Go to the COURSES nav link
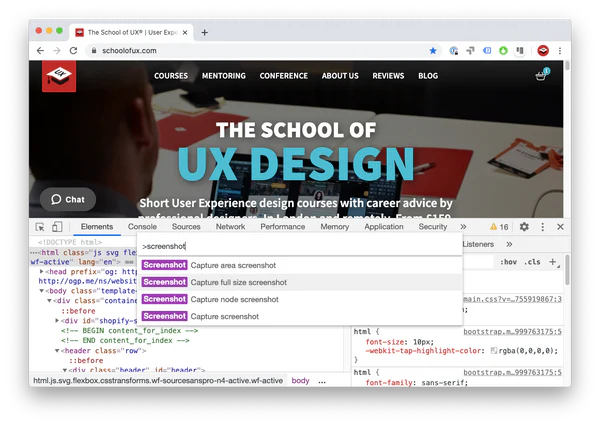The height and width of the screenshot is (425, 600). (171, 76)
